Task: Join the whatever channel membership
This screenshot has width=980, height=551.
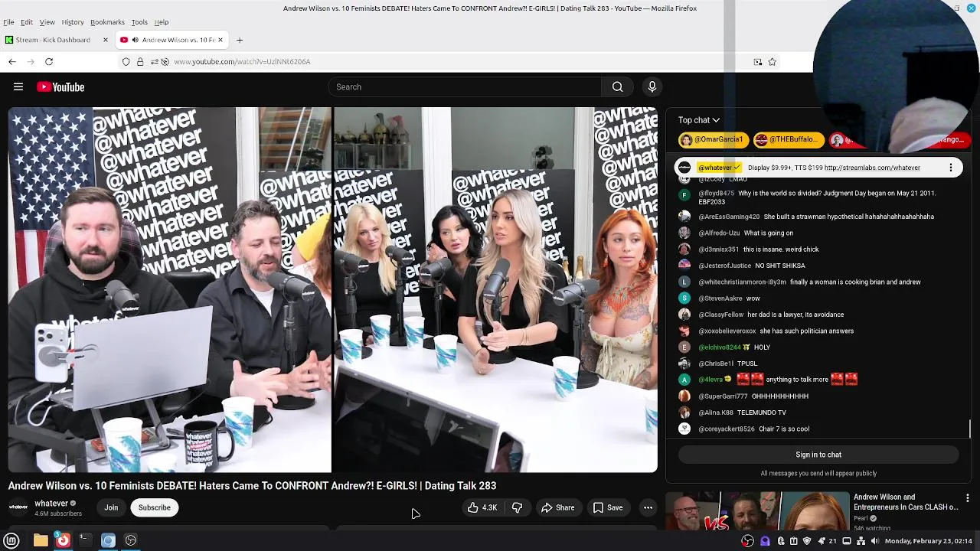Action: click(x=111, y=507)
